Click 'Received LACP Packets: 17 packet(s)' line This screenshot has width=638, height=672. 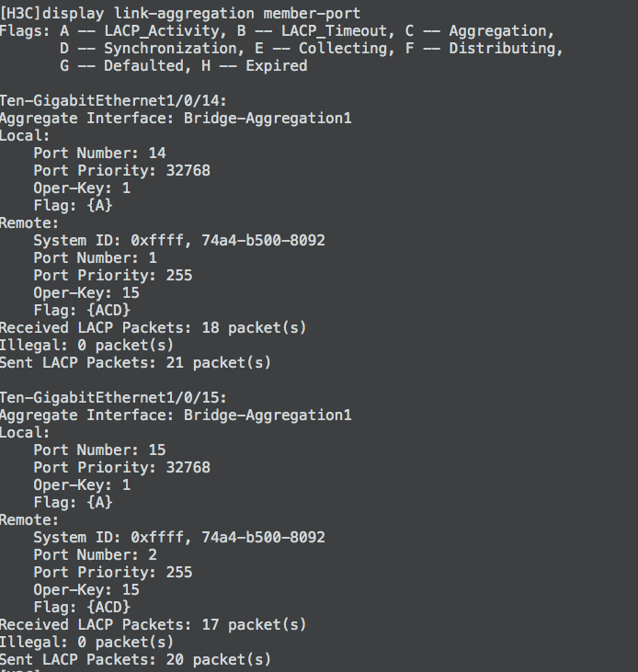tap(153, 624)
